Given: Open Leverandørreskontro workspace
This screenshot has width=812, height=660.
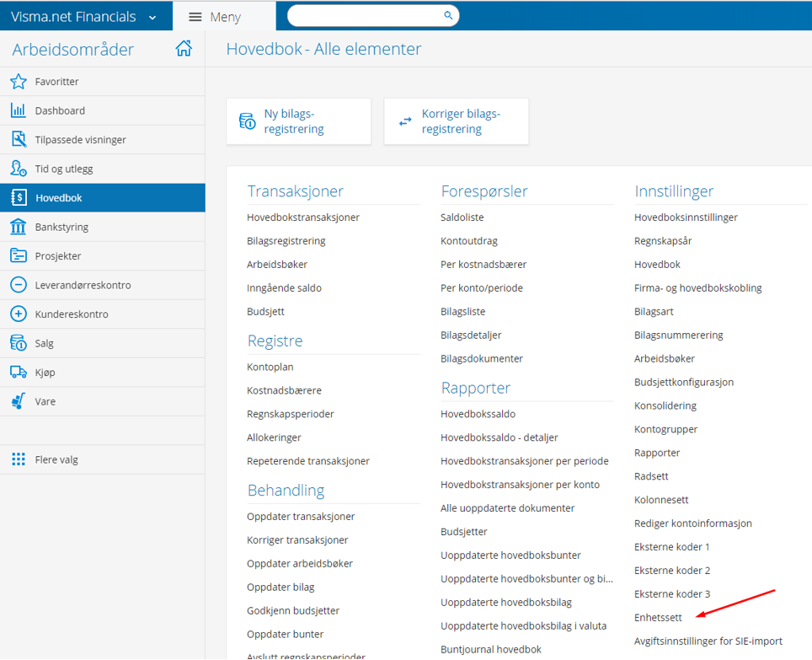Looking at the screenshot, I should click(x=103, y=284).
